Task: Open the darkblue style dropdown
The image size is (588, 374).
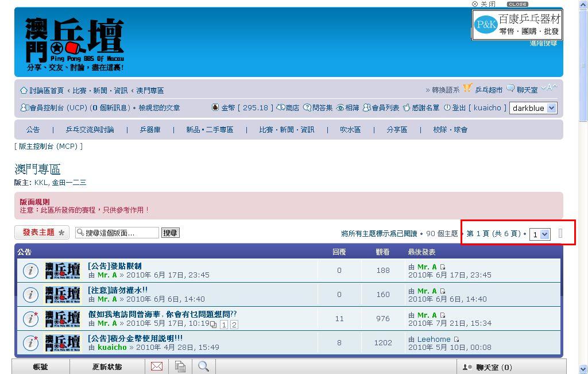Action: pyautogui.click(x=533, y=108)
